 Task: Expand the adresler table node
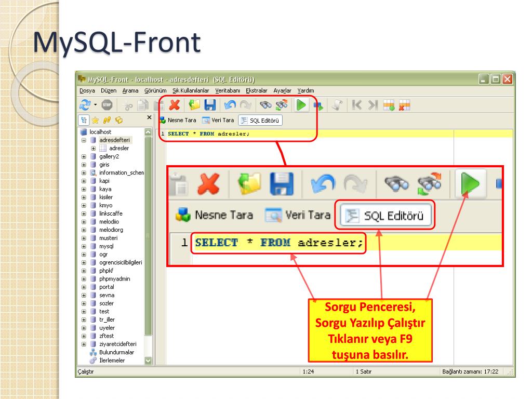94,148
